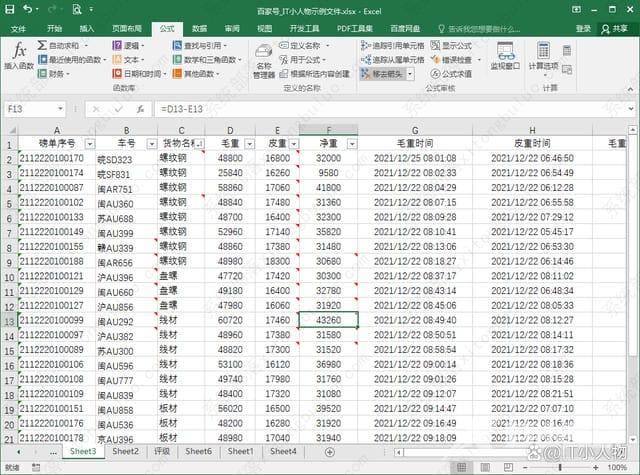Click the Insert Function (插入函数) icon

[18, 55]
